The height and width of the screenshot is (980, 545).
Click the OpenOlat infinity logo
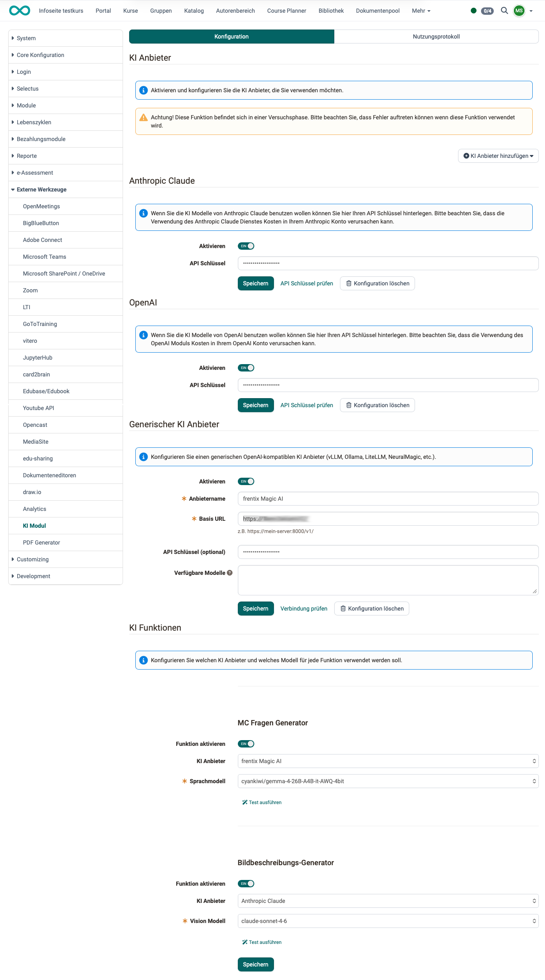coord(20,11)
